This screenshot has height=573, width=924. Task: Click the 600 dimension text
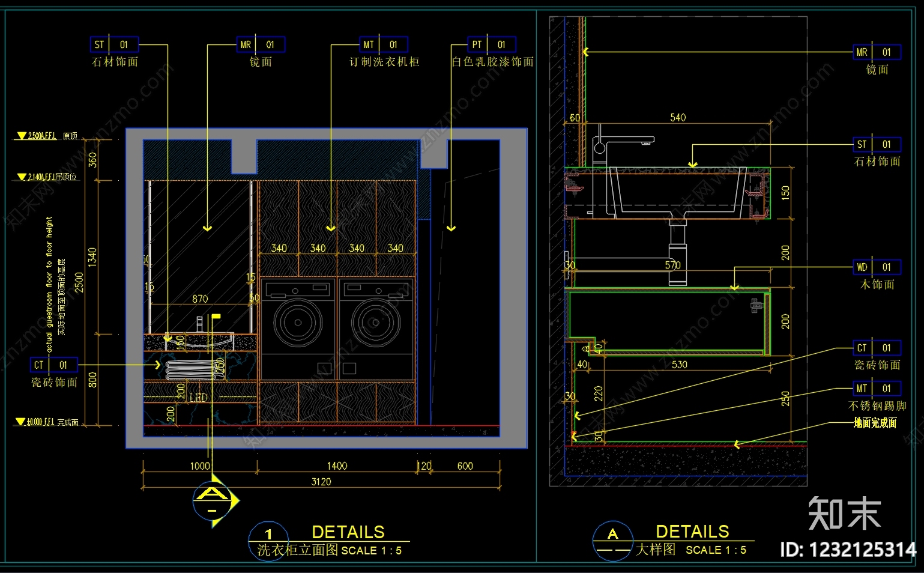[465, 466]
